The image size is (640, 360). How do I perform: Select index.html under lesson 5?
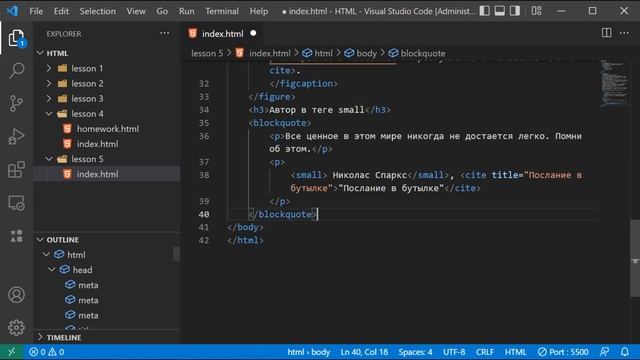click(x=98, y=174)
